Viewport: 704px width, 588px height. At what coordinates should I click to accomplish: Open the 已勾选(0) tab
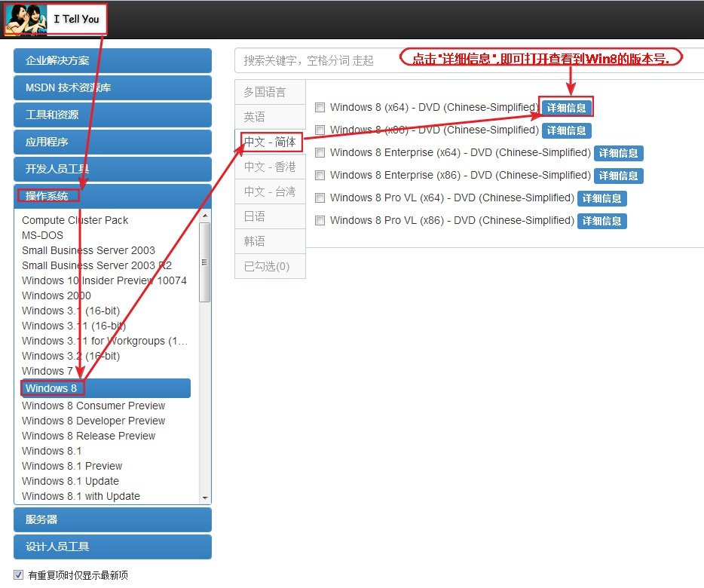268,265
